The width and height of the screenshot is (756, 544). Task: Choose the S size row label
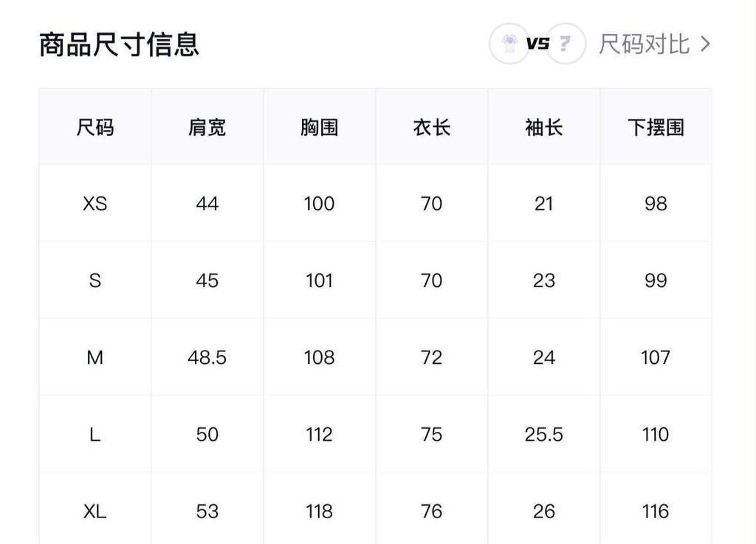click(95, 280)
